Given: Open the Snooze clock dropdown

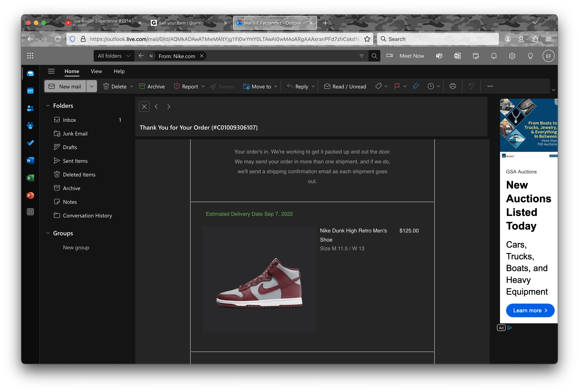Looking at the screenshot, I should pos(438,86).
